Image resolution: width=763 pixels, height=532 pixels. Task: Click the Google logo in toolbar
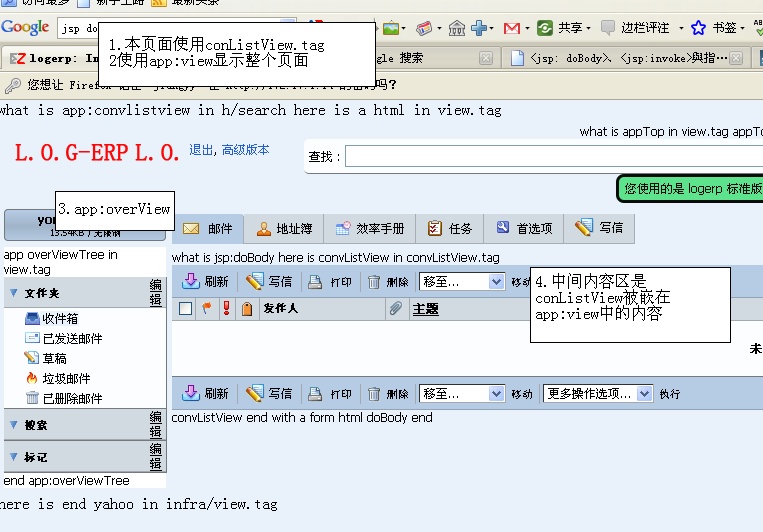pyautogui.click(x=25, y=27)
